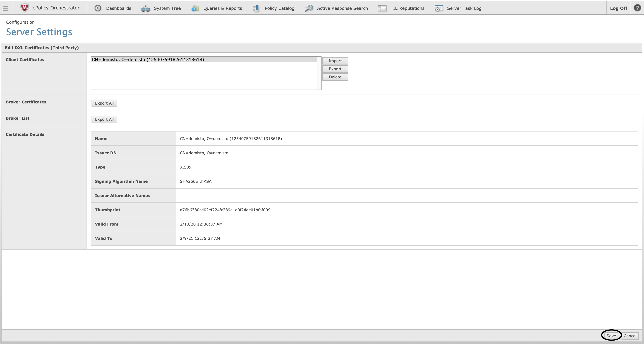Navigate to Policy Catalog
The image size is (644, 344).
click(x=279, y=8)
